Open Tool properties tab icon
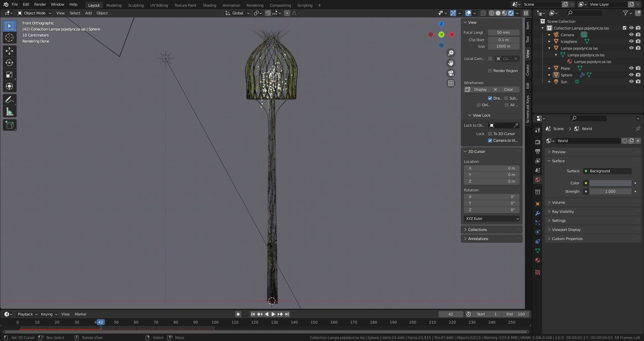Image resolution: width=644 pixels, height=341 pixels. (538, 130)
